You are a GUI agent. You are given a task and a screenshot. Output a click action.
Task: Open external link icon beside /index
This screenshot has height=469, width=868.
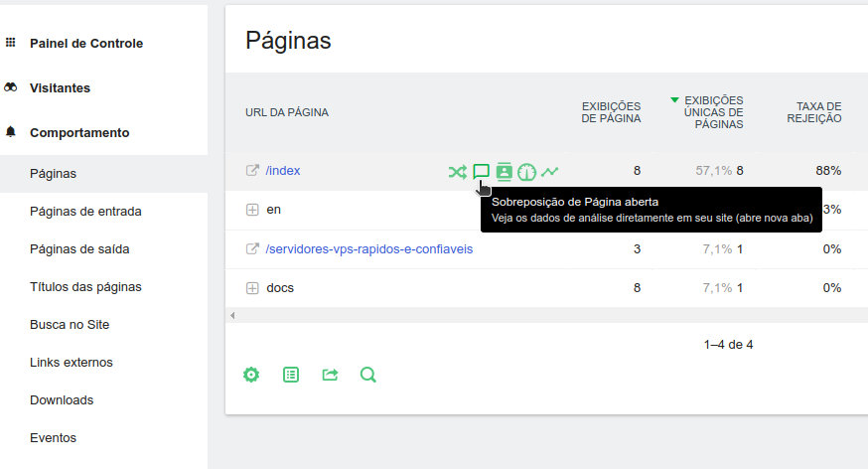coord(252,171)
